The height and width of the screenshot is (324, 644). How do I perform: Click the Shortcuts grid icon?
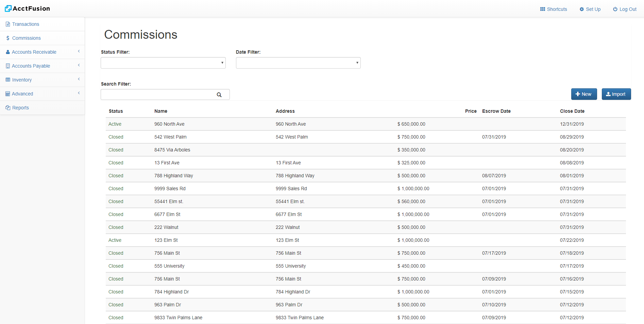pyautogui.click(x=542, y=9)
